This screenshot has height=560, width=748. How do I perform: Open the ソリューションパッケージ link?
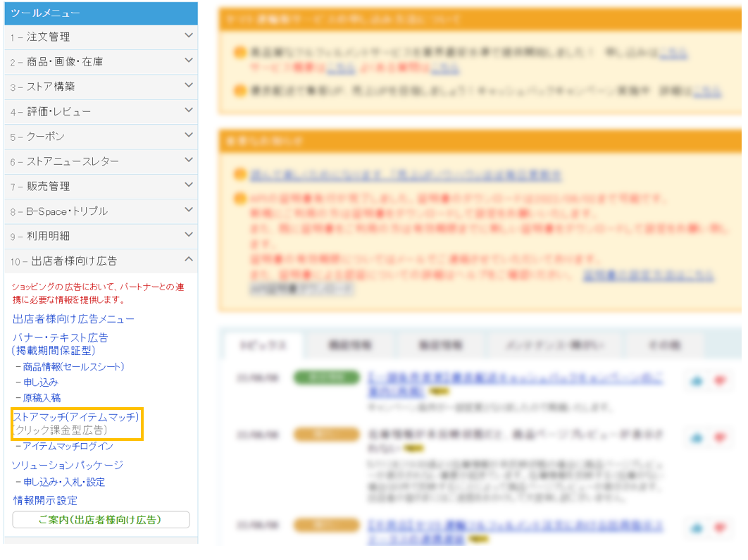coord(68,465)
